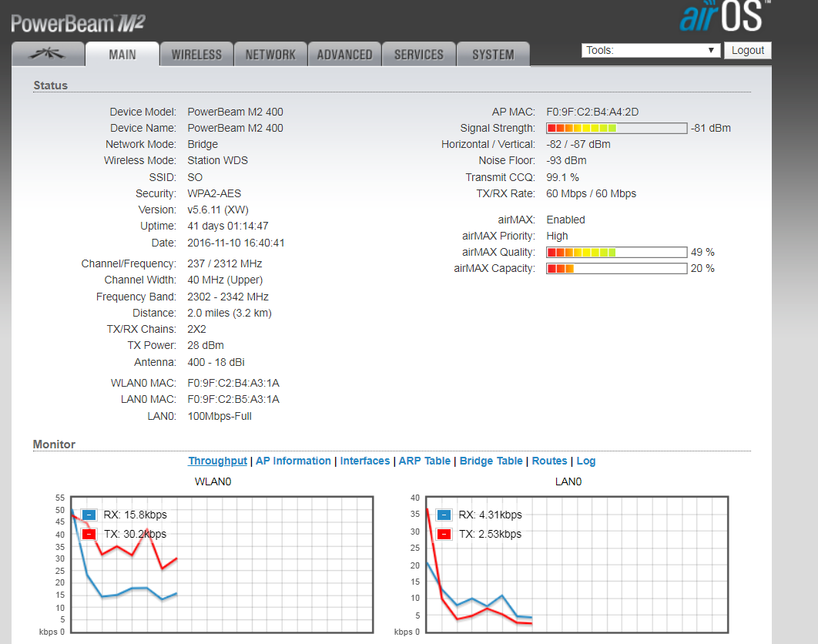The height and width of the screenshot is (644, 818).
Task: Click the LAN0 MAC value F0:9F:C2:B5:A3:1A
Action: (x=233, y=399)
